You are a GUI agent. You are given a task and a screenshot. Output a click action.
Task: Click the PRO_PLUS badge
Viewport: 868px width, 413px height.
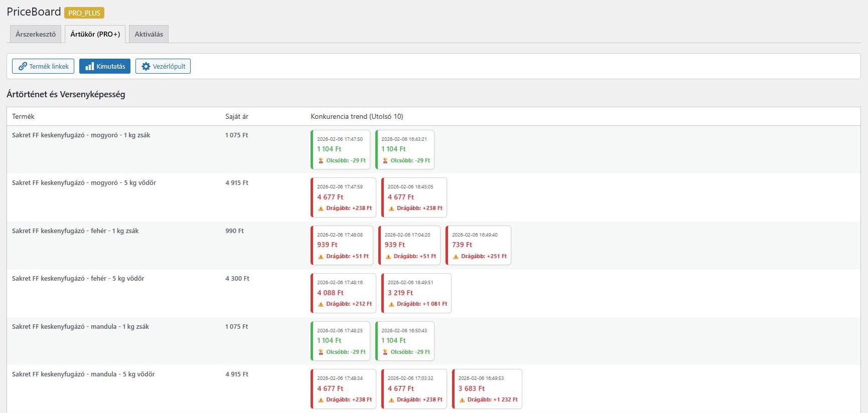pos(84,13)
